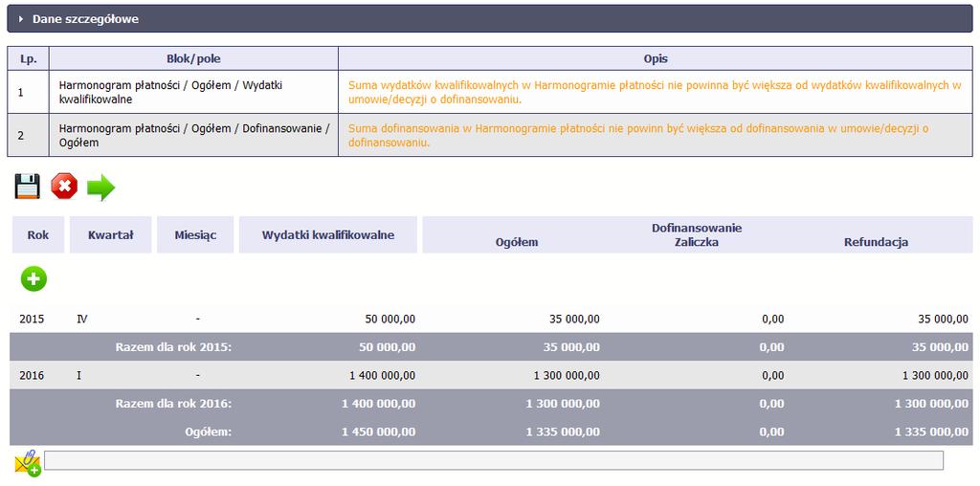
Task: Click the empty message input field
Action: pyautogui.click(x=494, y=460)
